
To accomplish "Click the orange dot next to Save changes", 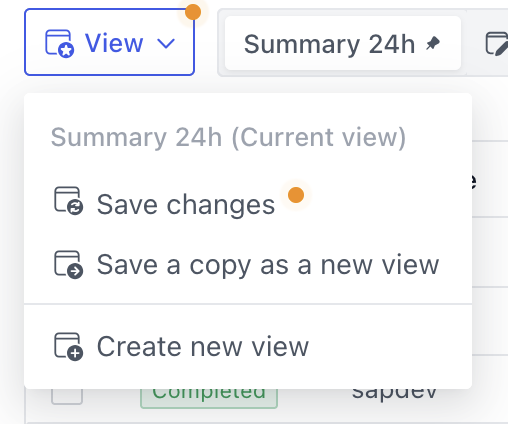I will [296, 195].
